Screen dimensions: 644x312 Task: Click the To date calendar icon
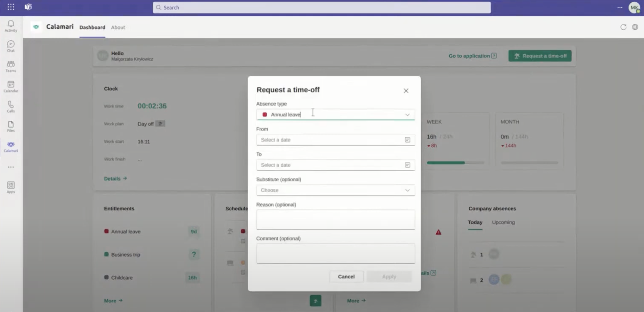[x=407, y=165]
